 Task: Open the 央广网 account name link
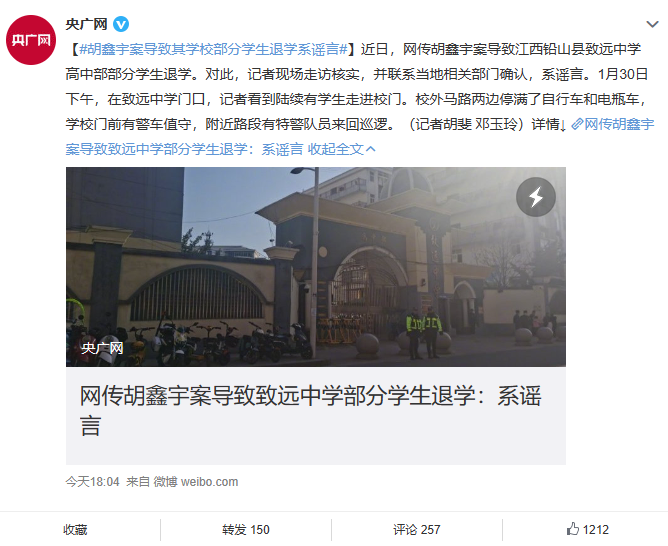click(86, 24)
